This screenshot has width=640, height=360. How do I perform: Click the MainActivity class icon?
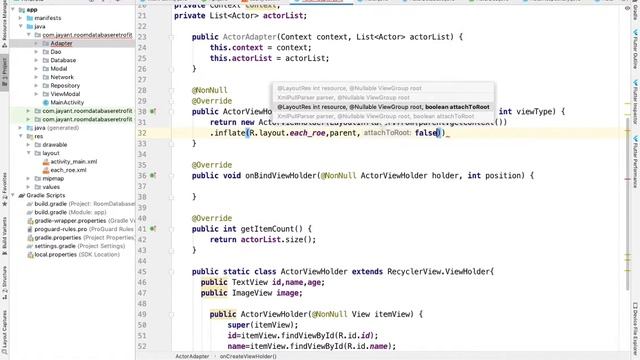46,102
